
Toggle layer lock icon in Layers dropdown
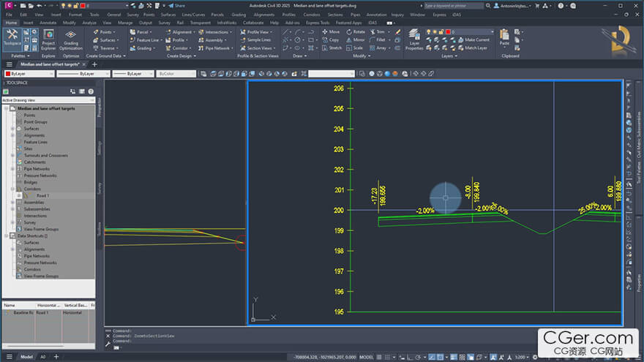click(441, 31)
